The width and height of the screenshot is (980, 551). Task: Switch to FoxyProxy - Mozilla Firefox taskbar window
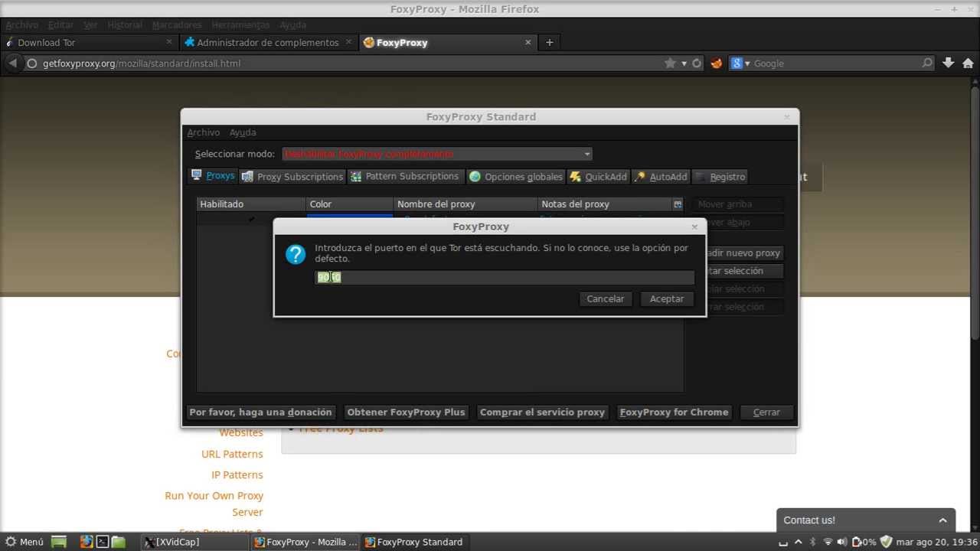pos(306,542)
